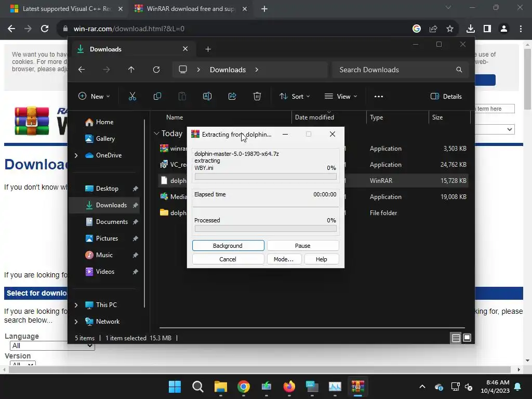Go up one folder level in Explorer
This screenshot has height=399, width=532.
(131, 70)
